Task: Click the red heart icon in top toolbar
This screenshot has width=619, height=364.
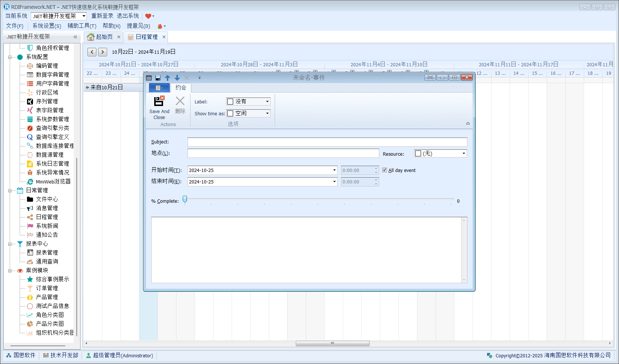Action: [x=148, y=16]
